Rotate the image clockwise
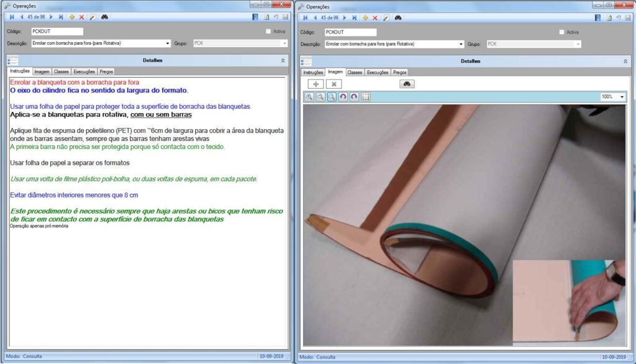636x364 pixels. (x=354, y=96)
